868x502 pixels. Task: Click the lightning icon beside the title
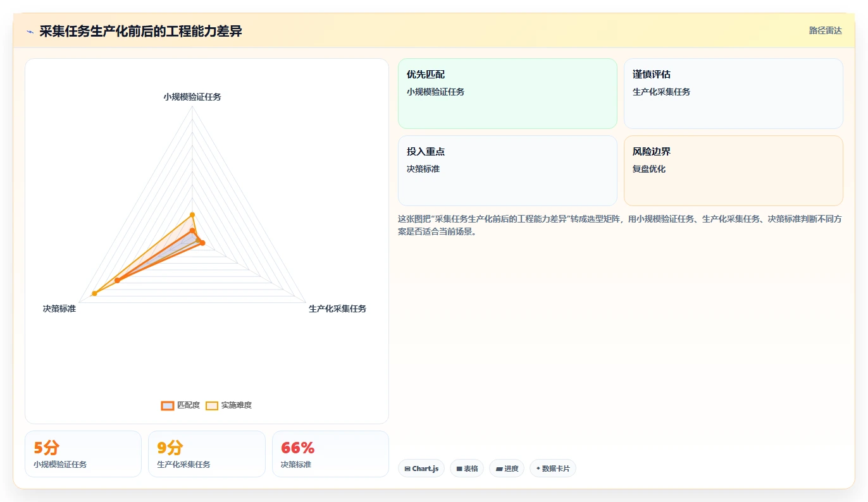tap(30, 31)
